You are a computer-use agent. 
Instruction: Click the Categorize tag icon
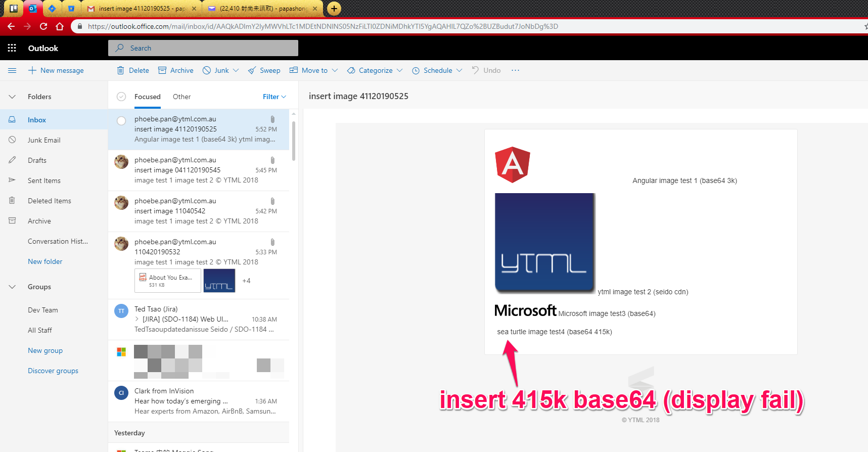pos(351,70)
